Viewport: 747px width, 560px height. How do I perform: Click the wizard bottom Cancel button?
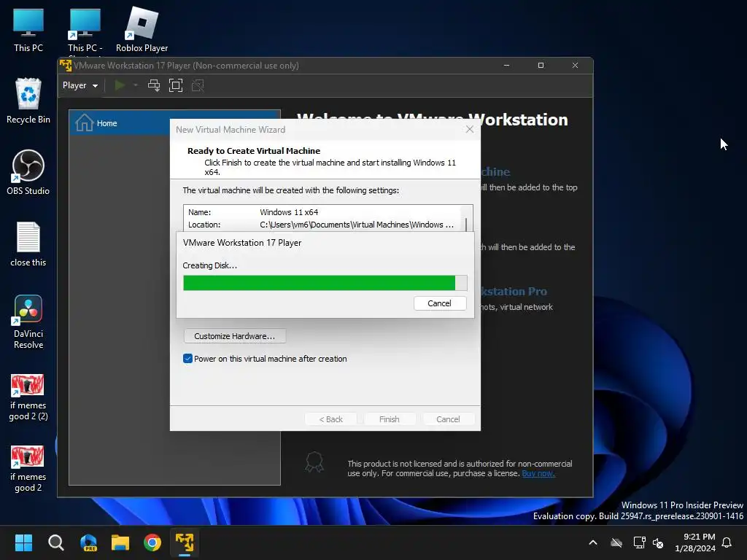(x=448, y=419)
